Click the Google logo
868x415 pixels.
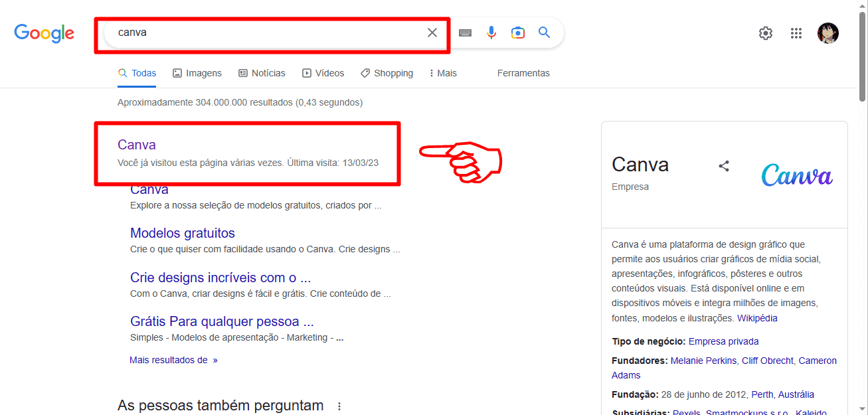[x=44, y=33]
